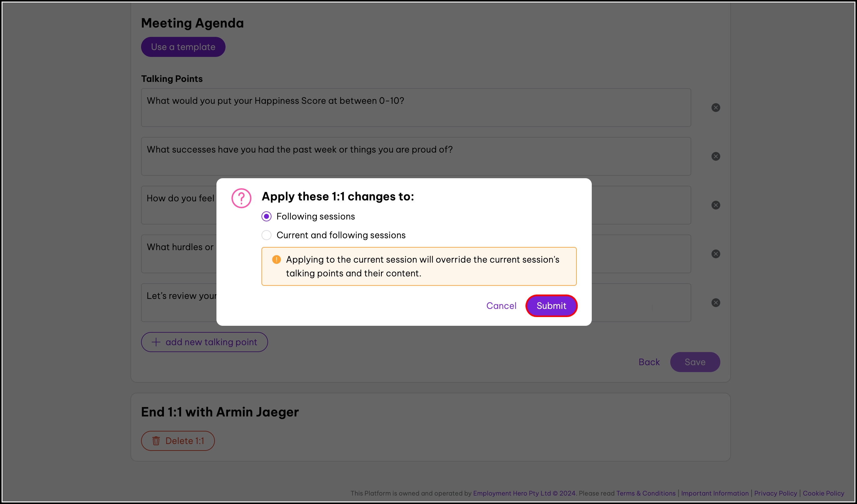Click into the Happiness Score text field
The height and width of the screenshot is (504, 857).
click(416, 107)
